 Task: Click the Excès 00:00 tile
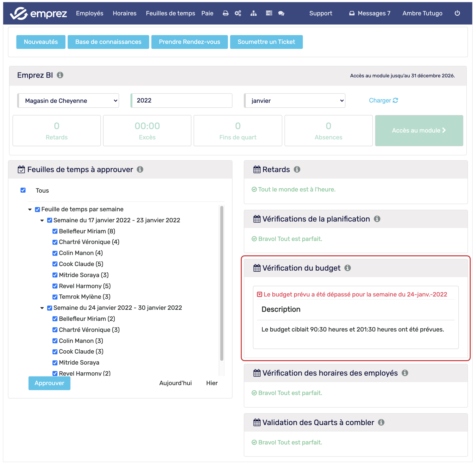(x=147, y=130)
